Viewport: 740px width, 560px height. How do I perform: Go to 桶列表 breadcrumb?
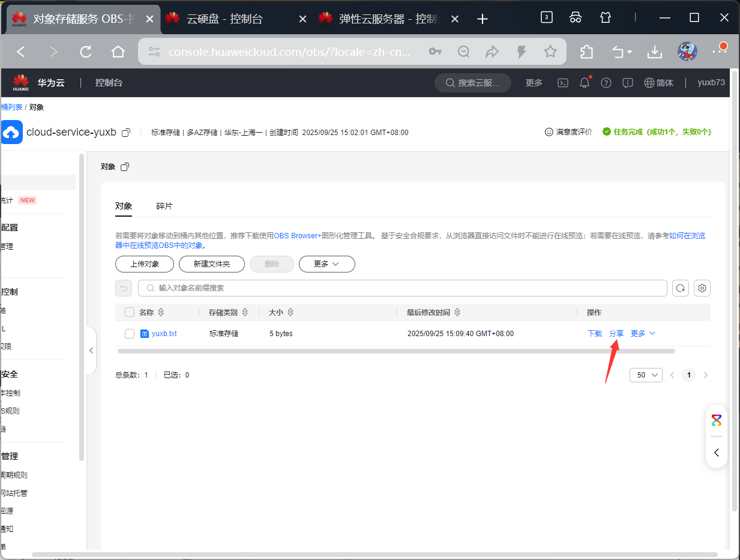(11, 107)
